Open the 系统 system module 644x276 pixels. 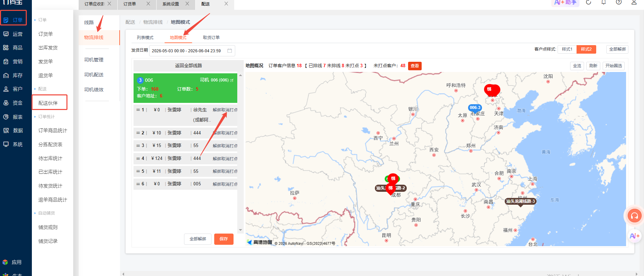13,144
